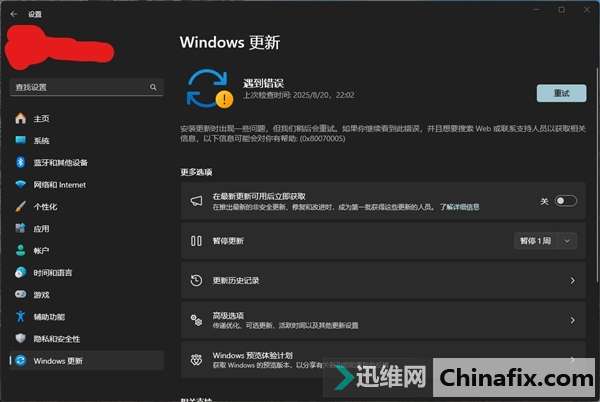Viewport: 600px width, 402px height.
Task: Click the 遇到错误 status heading
Action: (x=263, y=83)
